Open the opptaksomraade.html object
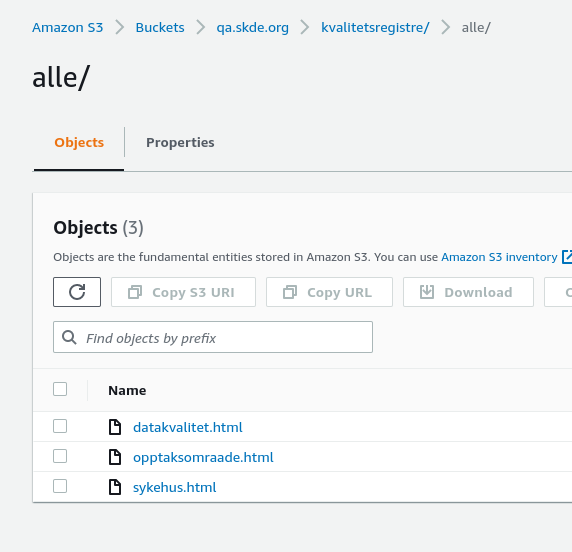The height and width of the screenshot is (552, 572). point(203,457)
